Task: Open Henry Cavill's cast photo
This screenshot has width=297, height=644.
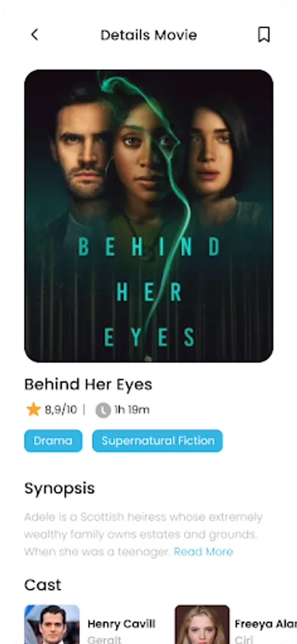Action: tap(52, 624)
